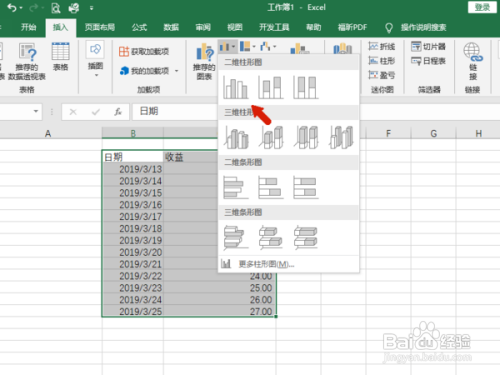Select 2D 100% stacked column chart
The image size is (500, 375).
tap(306, 87)
